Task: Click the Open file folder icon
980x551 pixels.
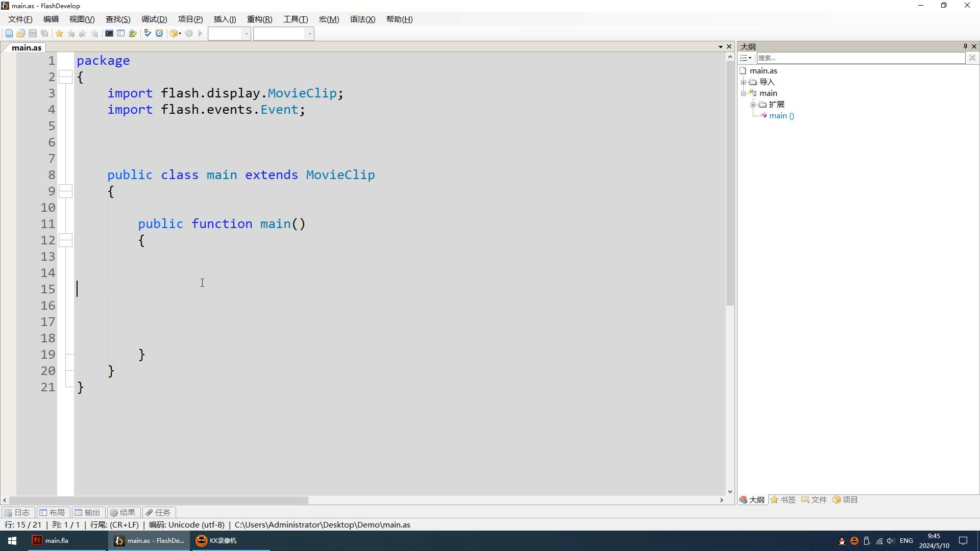Action: point(20,34)
